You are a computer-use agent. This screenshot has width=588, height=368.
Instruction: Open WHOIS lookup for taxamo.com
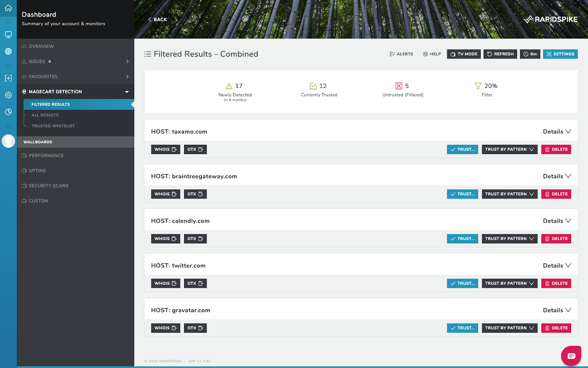[x=165, y=149]
